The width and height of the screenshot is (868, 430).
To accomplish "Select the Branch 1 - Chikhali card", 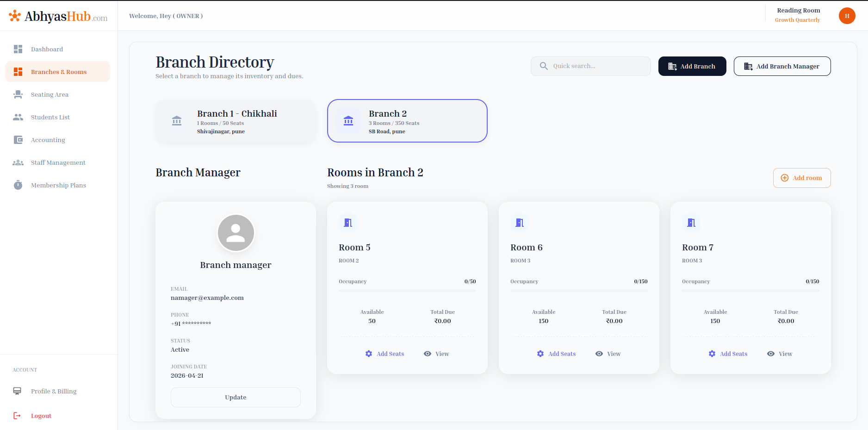I will click(236, 121).
